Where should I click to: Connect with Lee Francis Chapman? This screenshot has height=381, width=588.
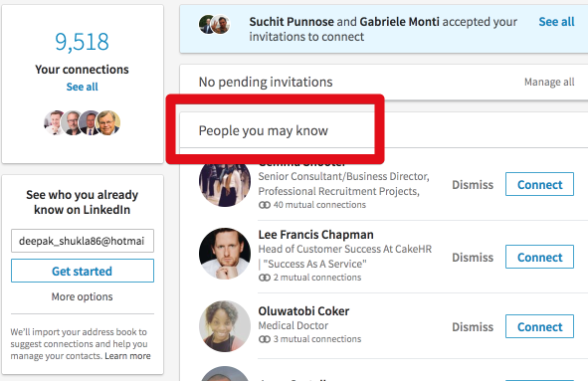539,257
